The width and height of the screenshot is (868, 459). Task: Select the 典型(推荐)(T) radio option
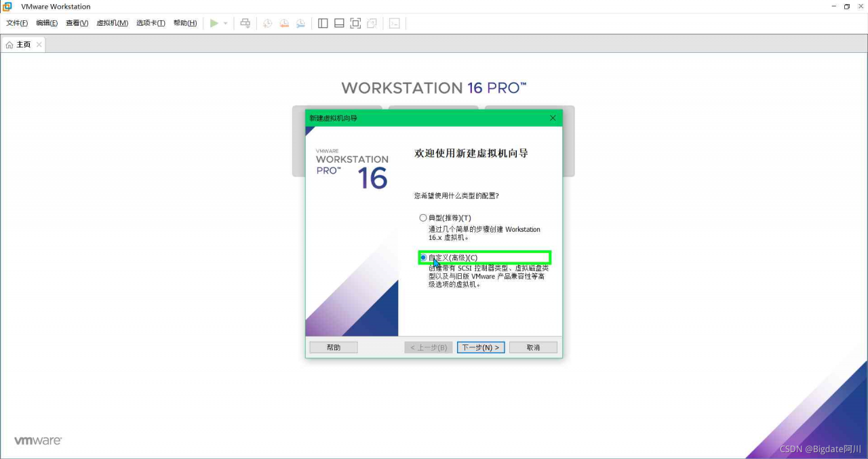pos(445,218)
